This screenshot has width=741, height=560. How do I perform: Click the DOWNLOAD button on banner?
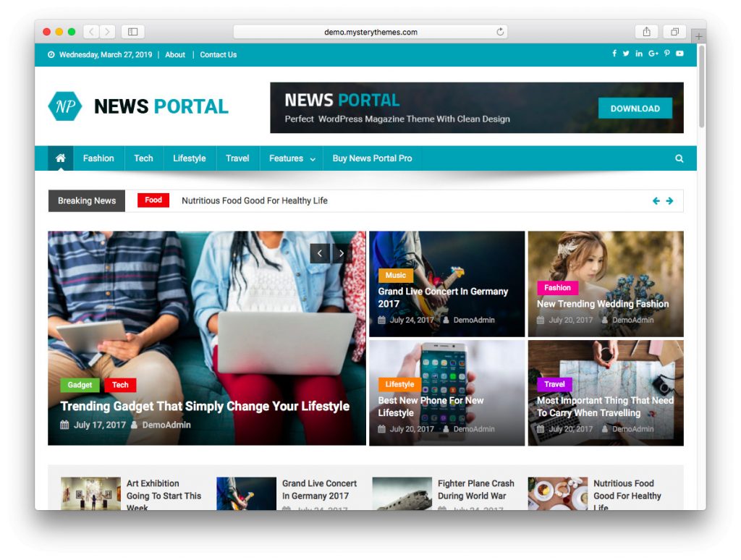point(635,109)
